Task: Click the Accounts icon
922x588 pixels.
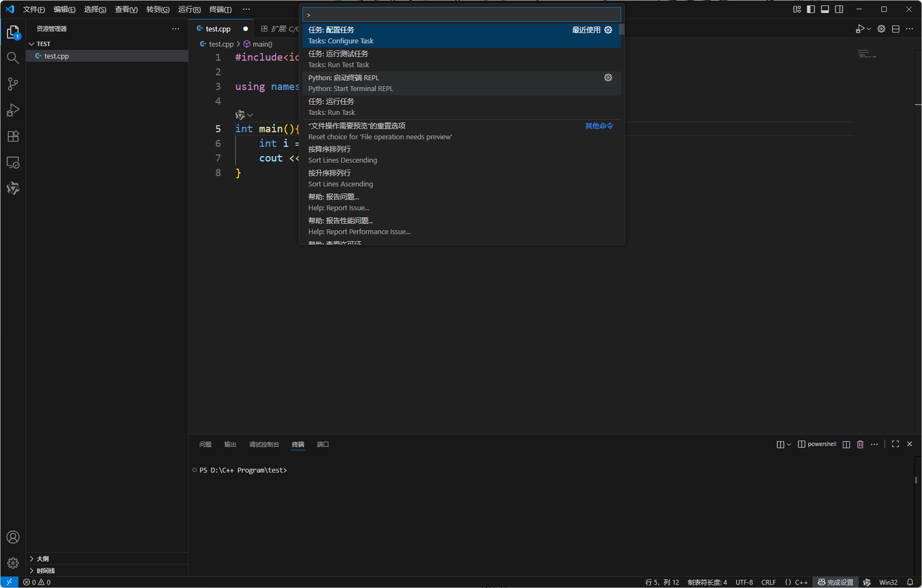Action: (13, 537)
